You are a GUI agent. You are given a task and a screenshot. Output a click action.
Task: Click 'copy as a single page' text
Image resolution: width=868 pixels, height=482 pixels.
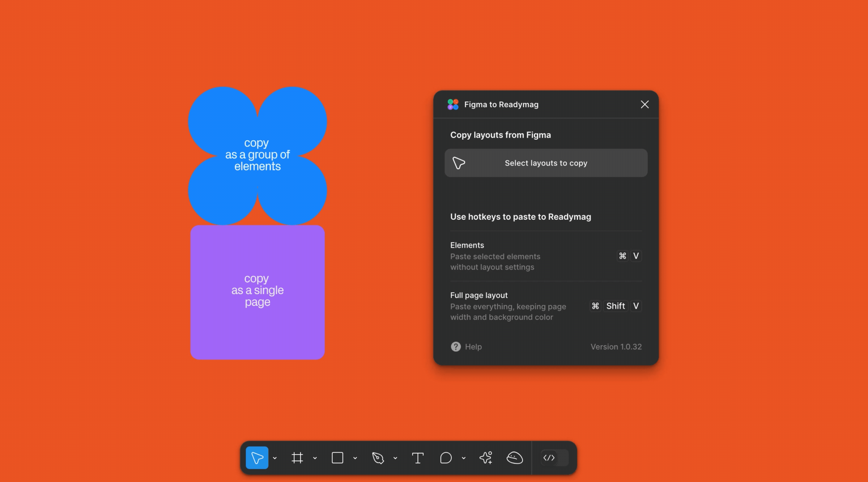click(x=258, y=290)
